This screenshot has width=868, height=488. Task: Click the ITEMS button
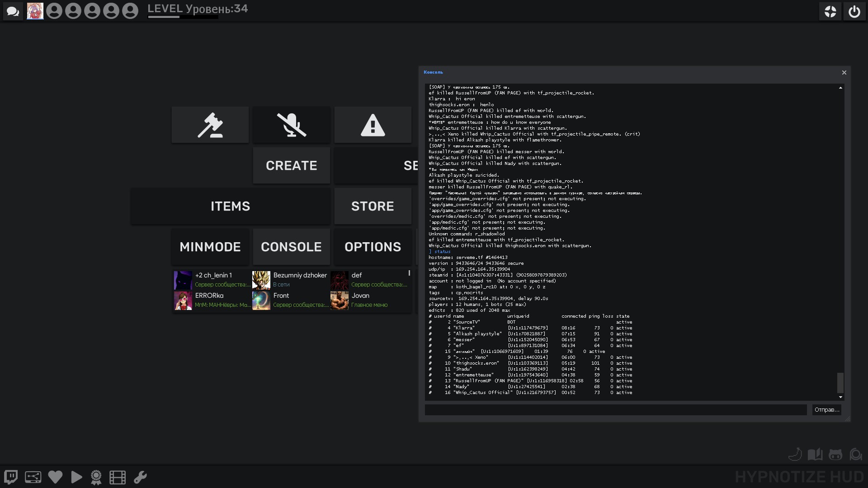coord(230,206)
